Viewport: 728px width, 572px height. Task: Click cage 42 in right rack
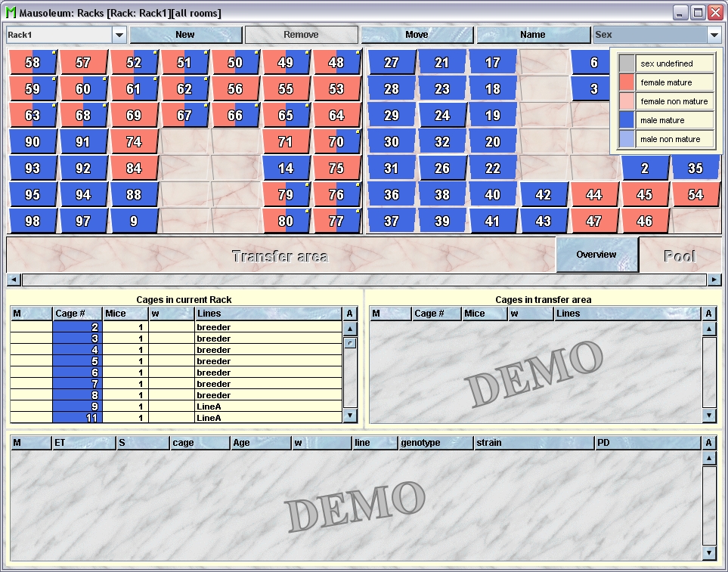coord(543,194)
